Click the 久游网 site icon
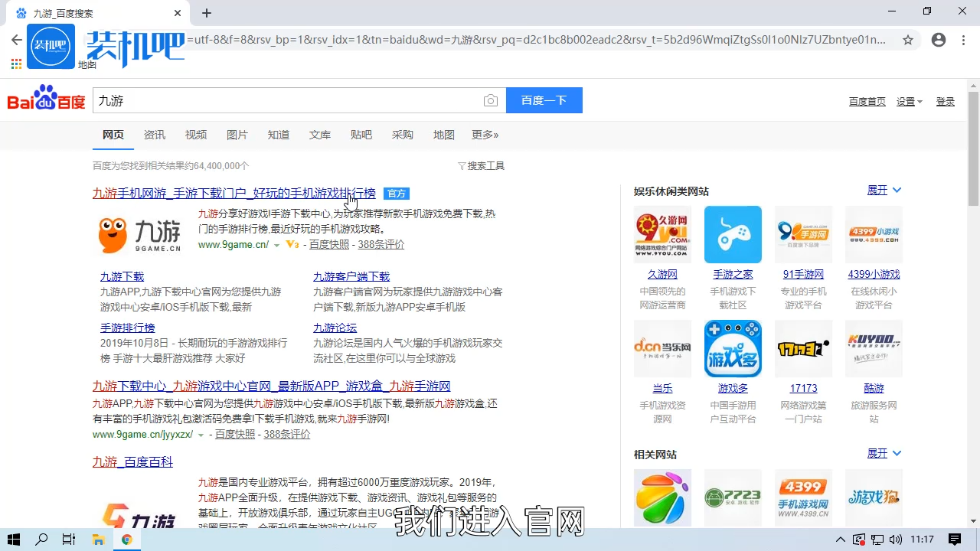 coord(661,233)
